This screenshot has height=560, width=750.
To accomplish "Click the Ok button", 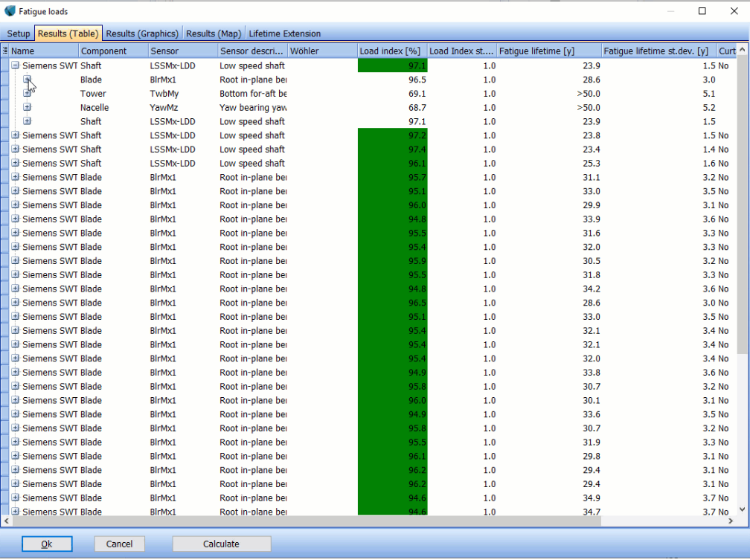I will (47, 544).
